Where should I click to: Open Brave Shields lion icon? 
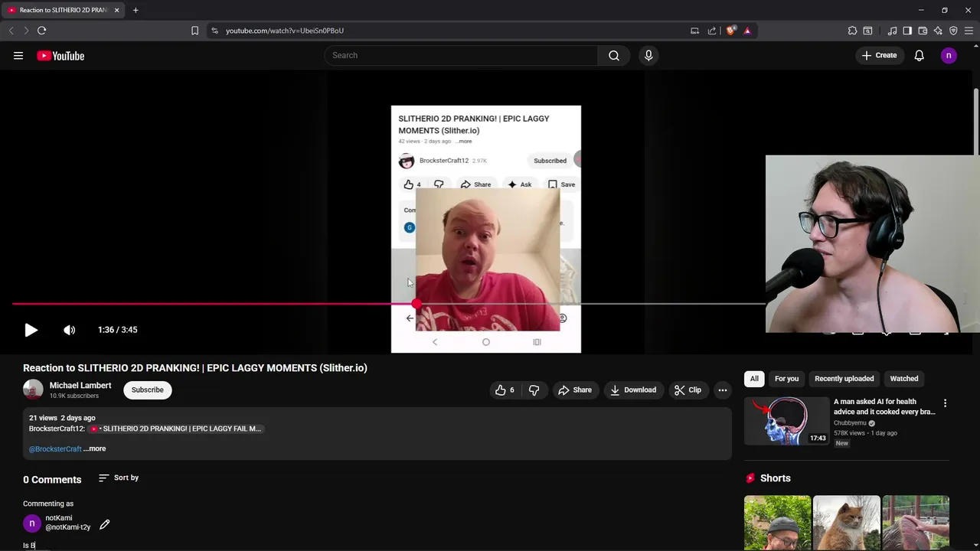[731, 31]
